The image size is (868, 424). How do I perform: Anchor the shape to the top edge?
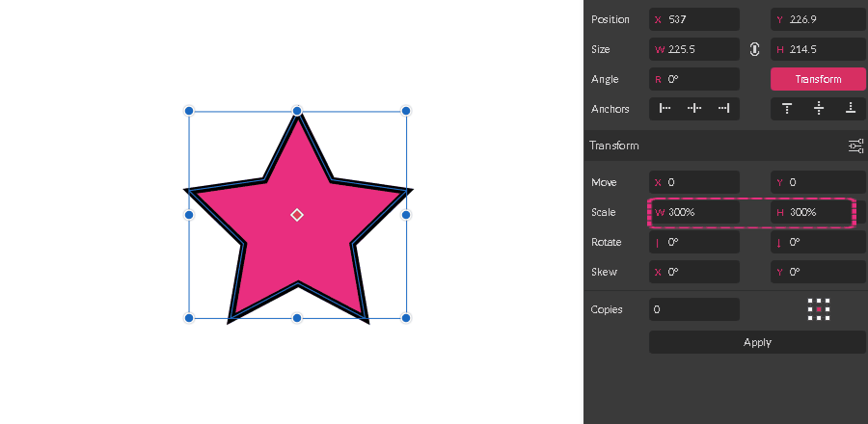(787, 109)
